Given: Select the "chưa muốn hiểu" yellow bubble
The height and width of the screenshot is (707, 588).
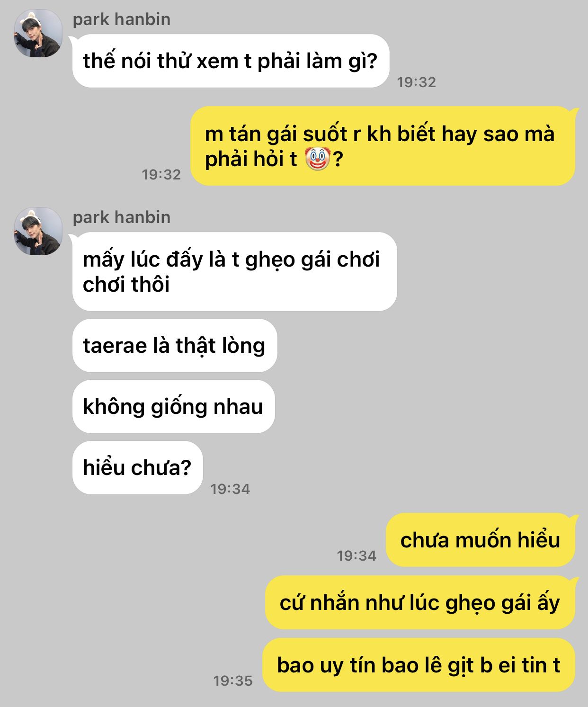Looking at the screenshot, I should point(481,540).
